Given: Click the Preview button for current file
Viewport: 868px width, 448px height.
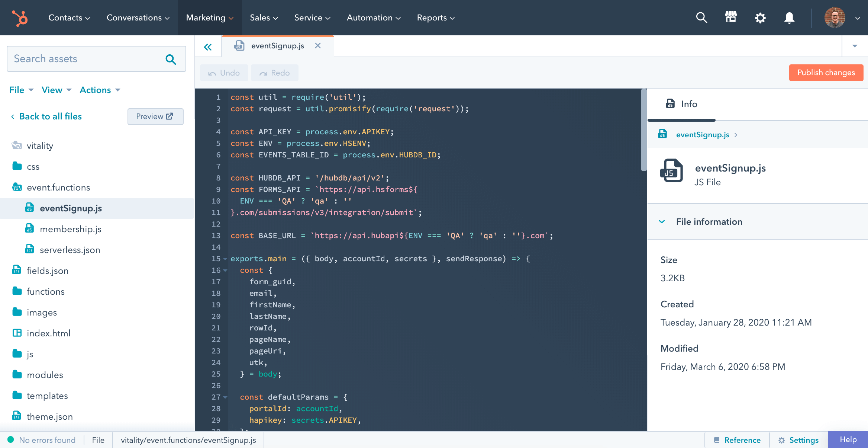Looking at the screenshot, I should pos(155,116).
